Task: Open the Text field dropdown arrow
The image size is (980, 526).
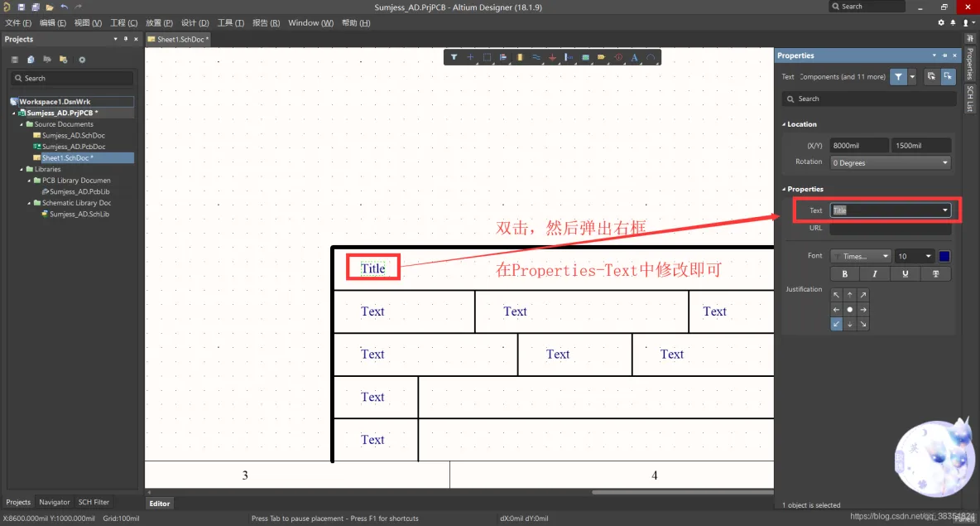Action: click(944, 210)
